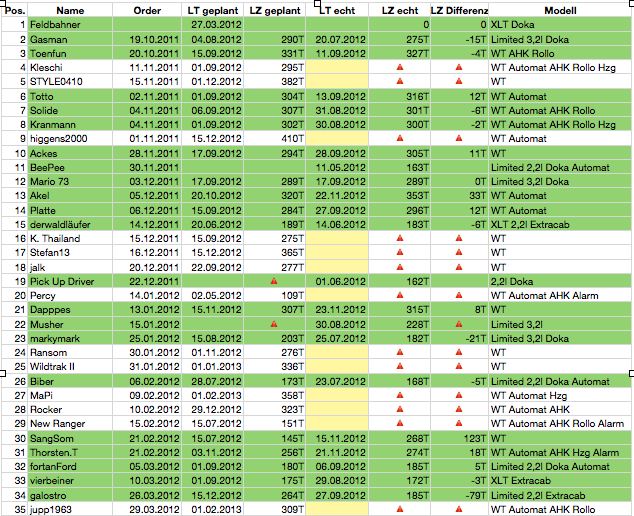The image size is (634, 516).
Task: Select jalk's LZ echt warning icon
Action: point(400,267)
